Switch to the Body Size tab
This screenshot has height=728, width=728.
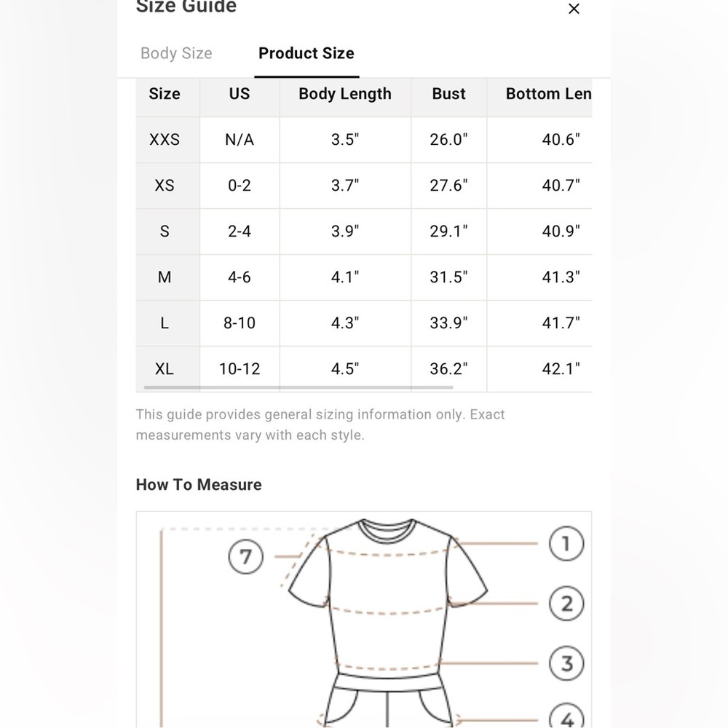176,53
